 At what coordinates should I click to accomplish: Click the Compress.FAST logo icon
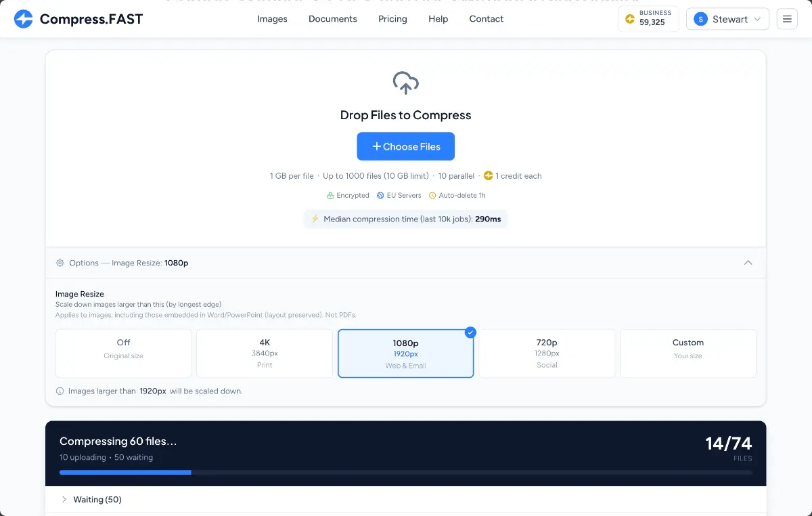(x=24, y=19)
